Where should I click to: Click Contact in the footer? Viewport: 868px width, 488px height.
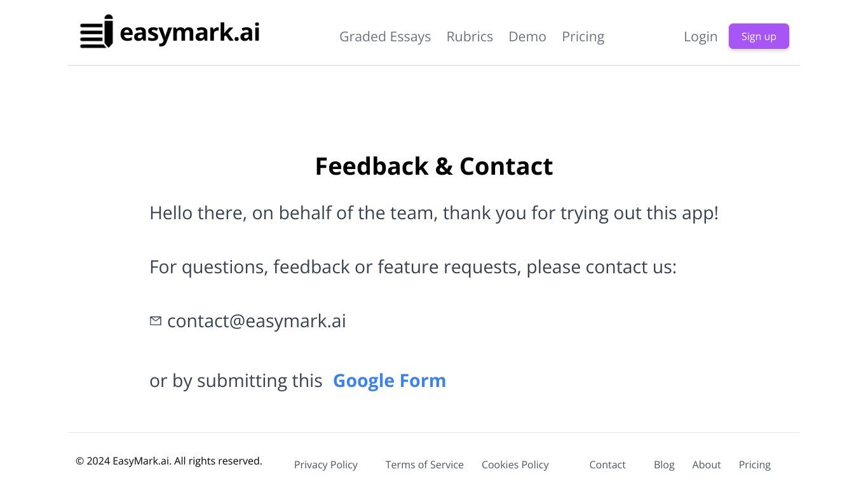607,464
